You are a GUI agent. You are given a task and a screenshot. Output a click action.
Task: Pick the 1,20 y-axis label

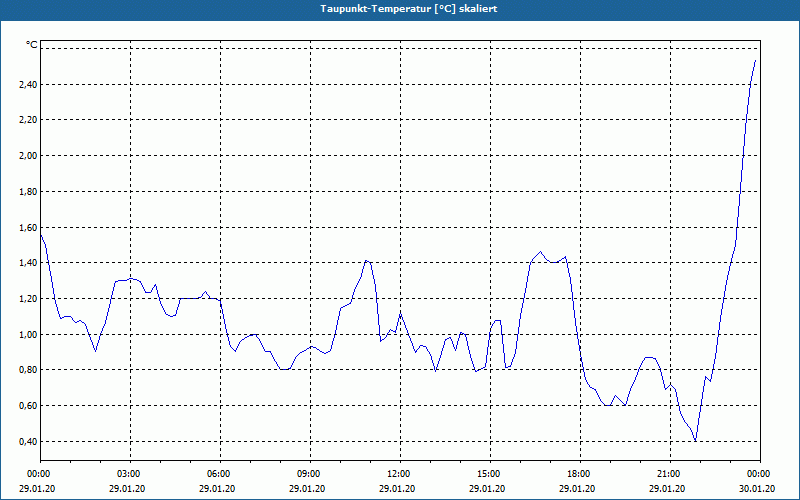pyautogui.click(x=28, y=298)
